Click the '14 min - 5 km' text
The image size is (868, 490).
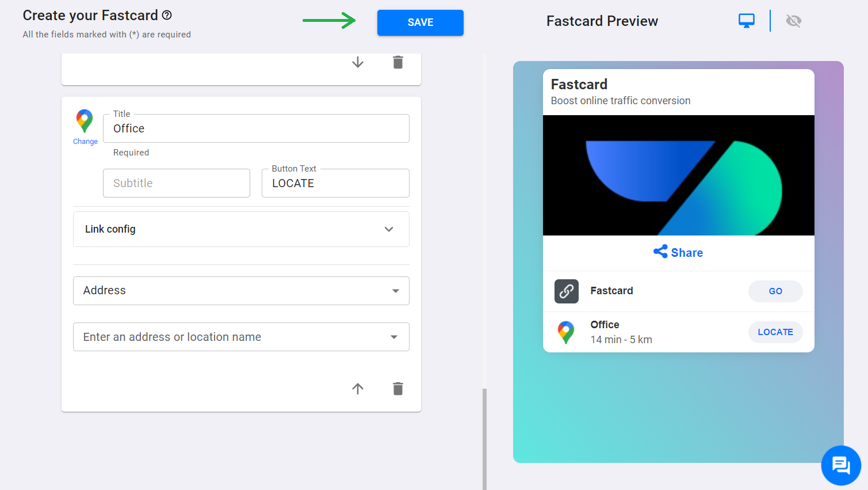[621, 340]
